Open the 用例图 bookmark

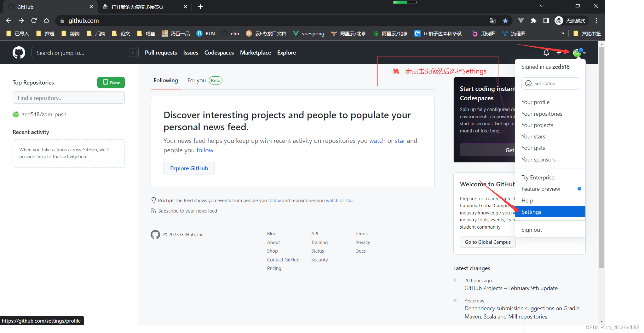[484, 33]
